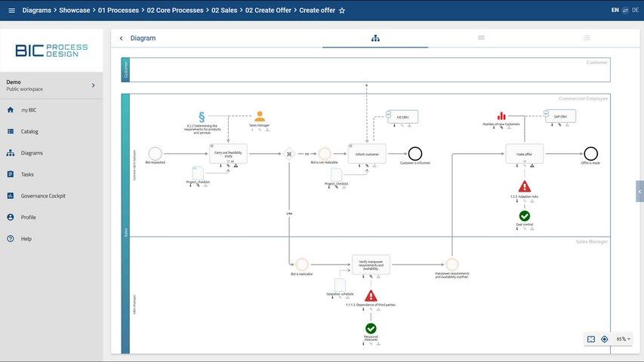Expand the right side panel handle

[640, 192]
